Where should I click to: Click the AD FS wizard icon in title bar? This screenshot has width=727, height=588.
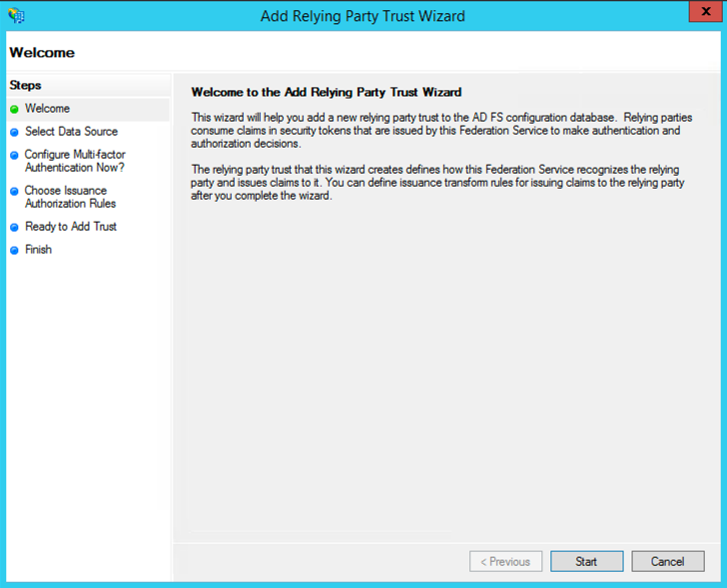[15, 16]
